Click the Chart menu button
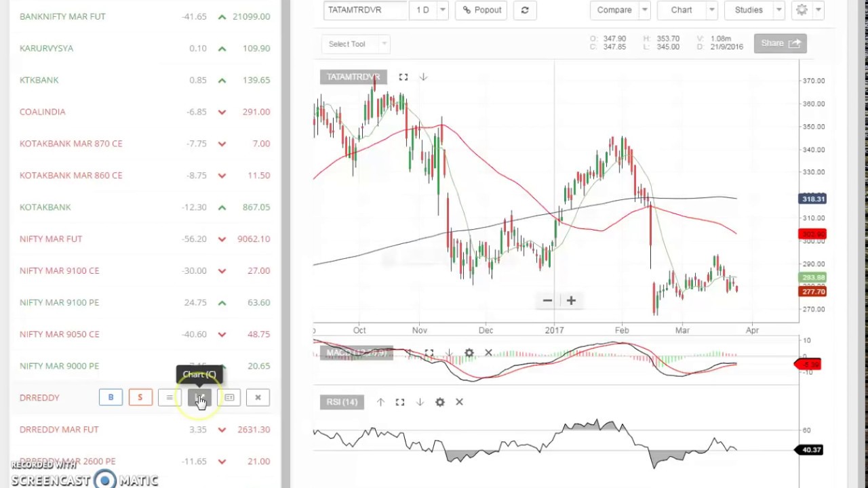 (682, 10)
